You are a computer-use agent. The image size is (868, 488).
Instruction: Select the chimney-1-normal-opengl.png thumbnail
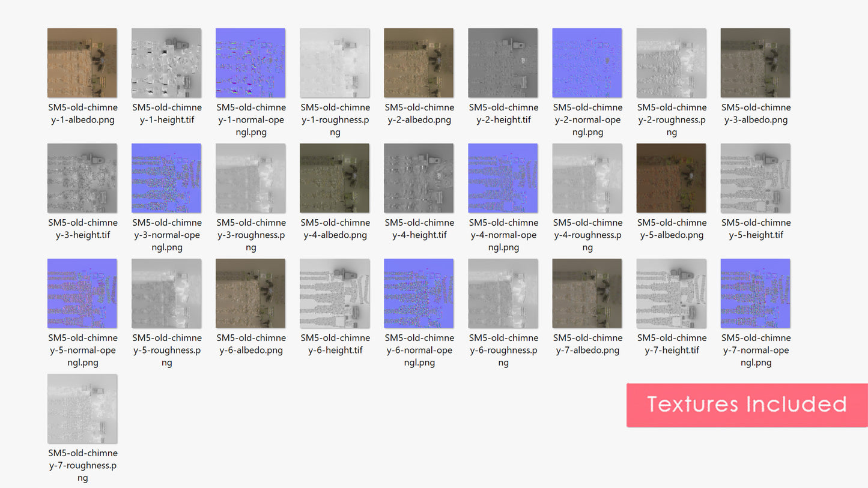250,63
